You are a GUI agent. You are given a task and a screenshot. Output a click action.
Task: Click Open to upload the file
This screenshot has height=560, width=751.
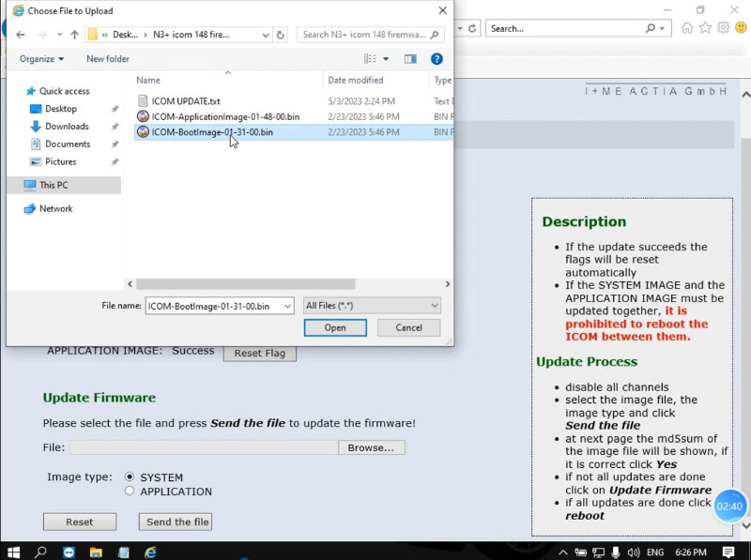pyautogui.click(x=335, y=328)
